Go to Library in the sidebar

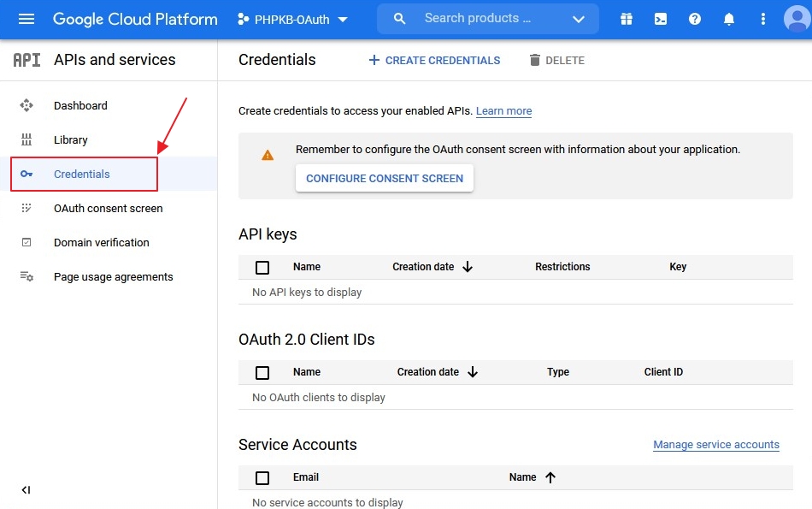[70, 140]
